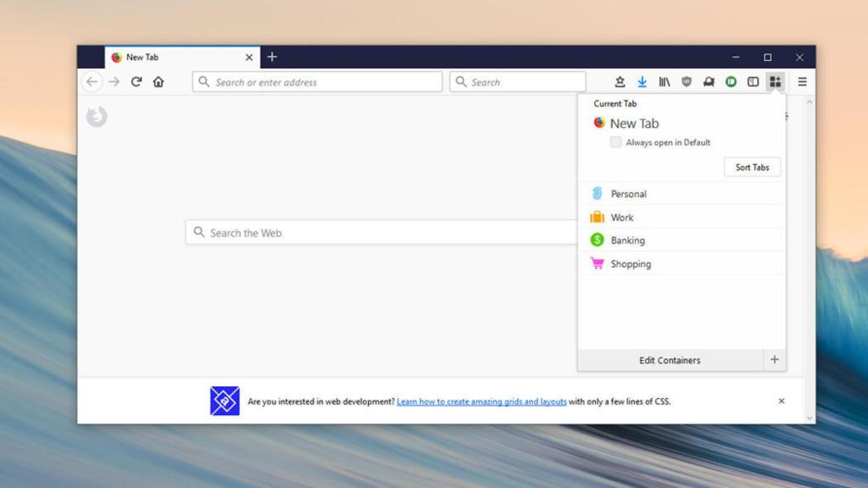Open the Downloads panel
Viewport: 868px width, 488px height.
pyautogui.click(x=642, y=81)
